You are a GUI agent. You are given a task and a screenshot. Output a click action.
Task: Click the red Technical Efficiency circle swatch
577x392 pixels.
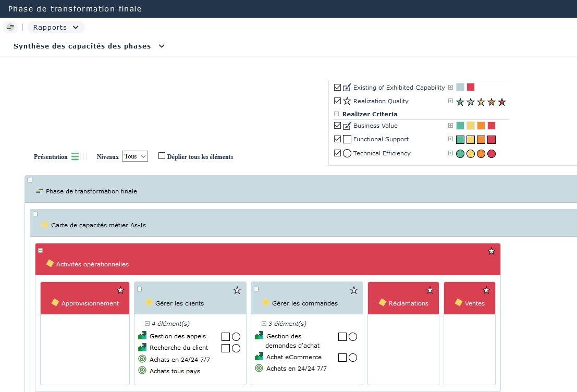tap(491, 154)
